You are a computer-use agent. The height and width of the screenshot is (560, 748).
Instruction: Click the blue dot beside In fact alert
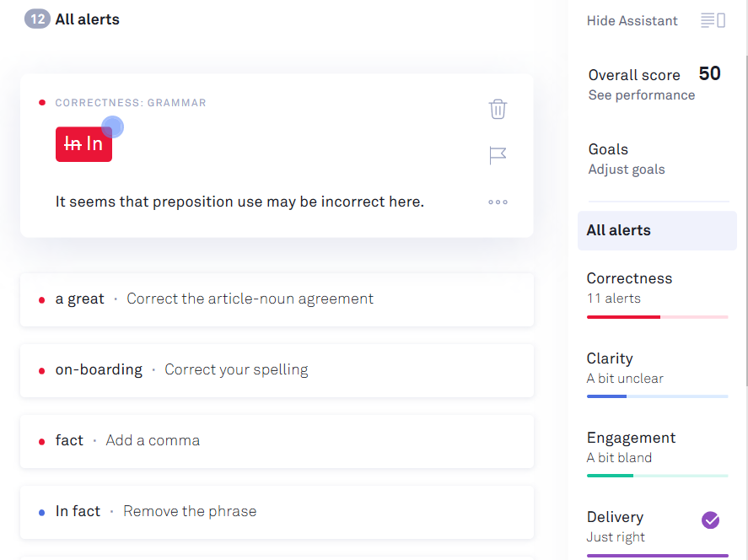pyautogui.click(x=41, y=511)
